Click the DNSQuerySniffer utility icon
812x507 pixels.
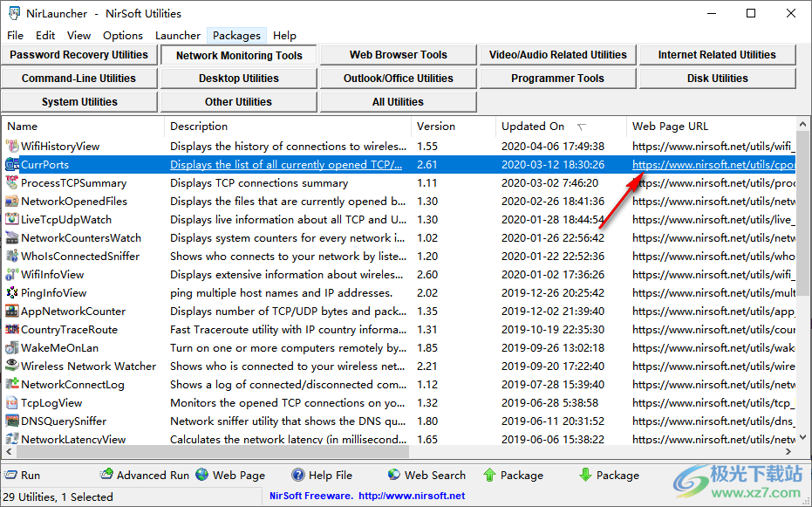[x=11, y=421]
